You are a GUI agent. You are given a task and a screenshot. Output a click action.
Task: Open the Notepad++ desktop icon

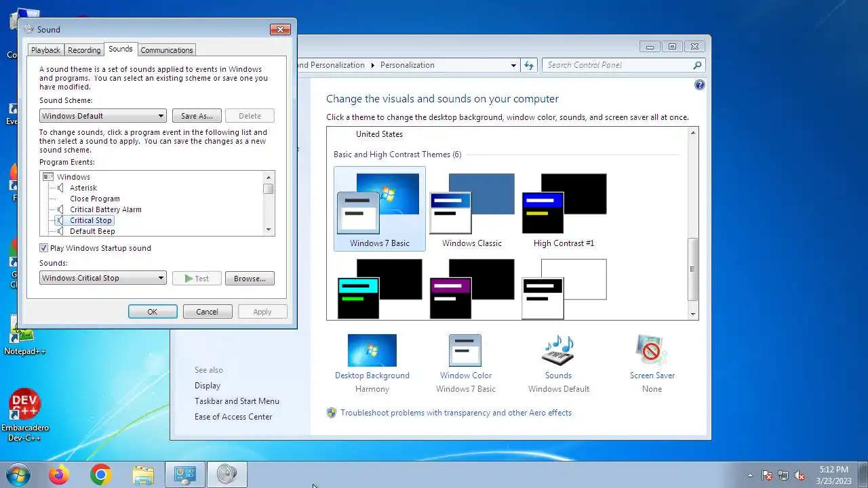(24, 335)
